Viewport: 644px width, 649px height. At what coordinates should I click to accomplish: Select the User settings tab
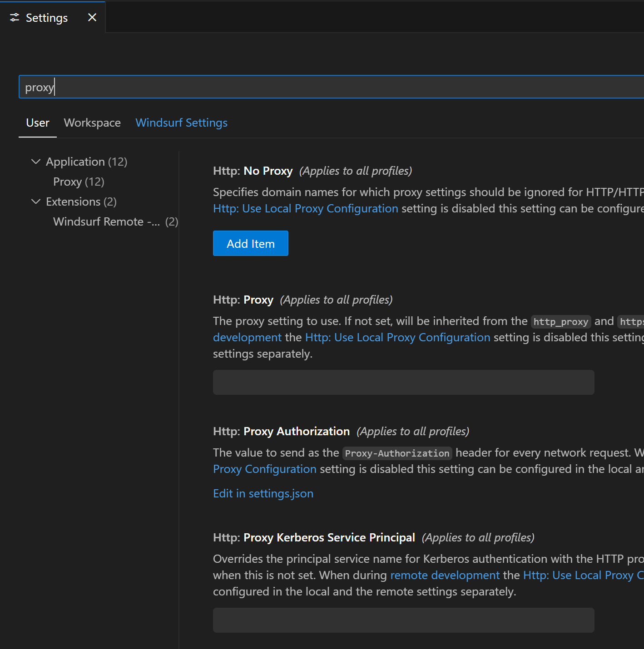coord(37,123)
